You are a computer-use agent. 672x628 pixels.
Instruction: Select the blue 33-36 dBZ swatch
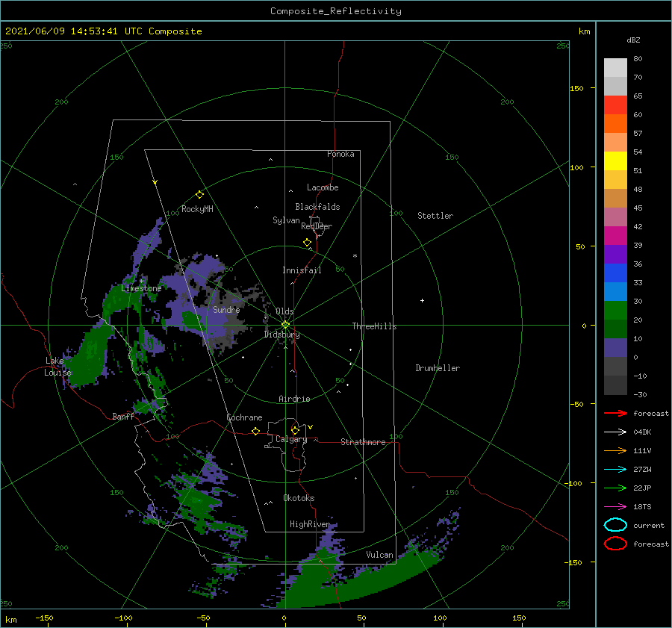click(615, 273)
